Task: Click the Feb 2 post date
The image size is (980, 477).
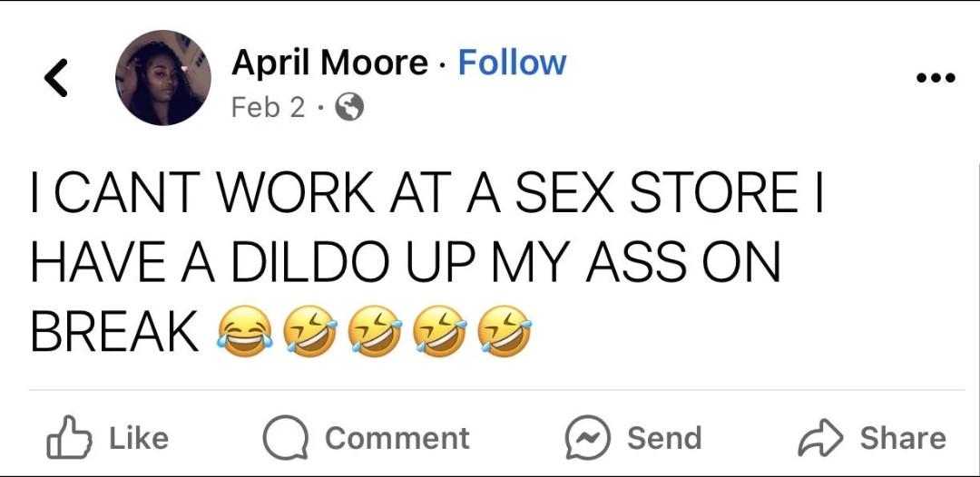Action: [269, 107]
